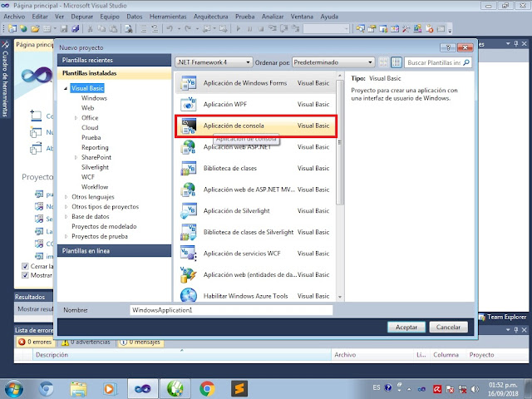Toggle the 'Cerrar la' checkbox on start page
532x399 pixels.
pos(25,266)
